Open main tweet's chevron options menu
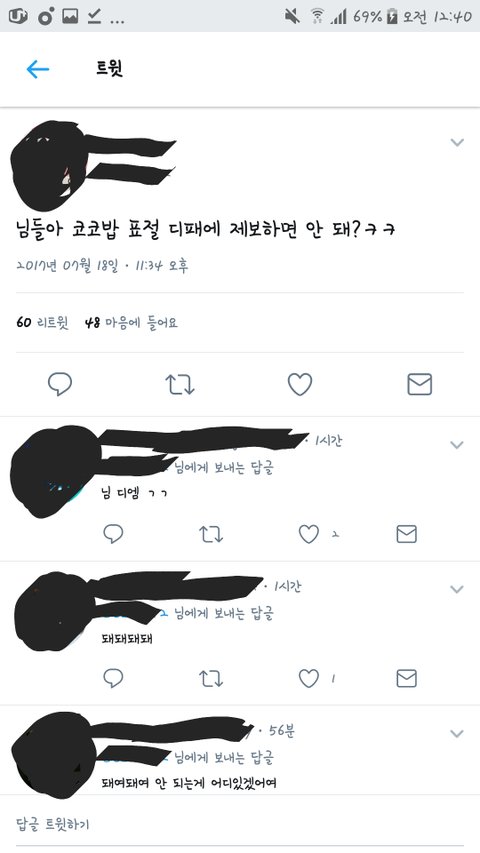The width and height of the screenshot is (480, 853). [x=457, y=143]
